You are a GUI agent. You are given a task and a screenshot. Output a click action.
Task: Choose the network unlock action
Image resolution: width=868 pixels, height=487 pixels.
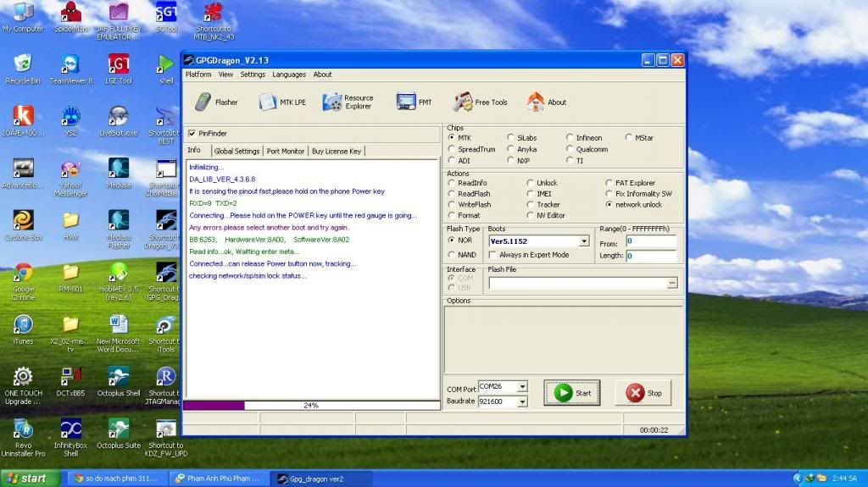609,204
